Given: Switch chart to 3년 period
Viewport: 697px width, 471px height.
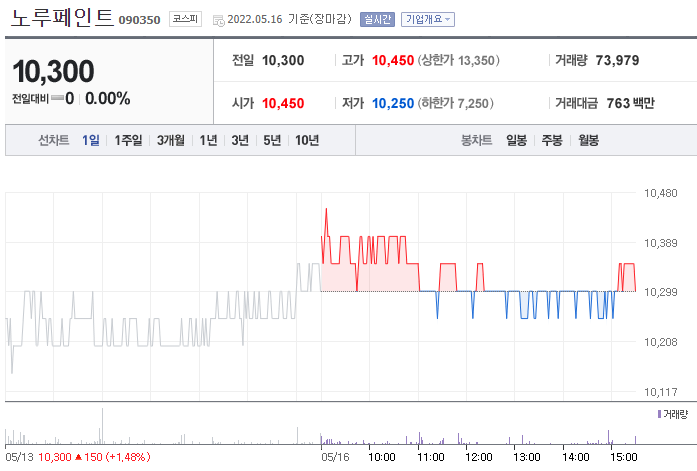Looking at the screenshot, I should pos(240,140).
